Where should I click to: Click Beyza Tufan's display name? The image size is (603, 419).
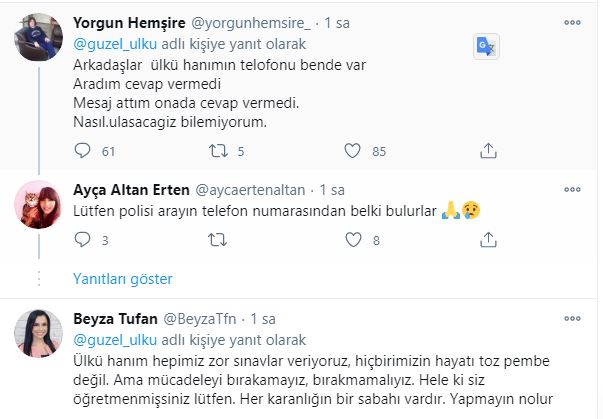point(116,319)
